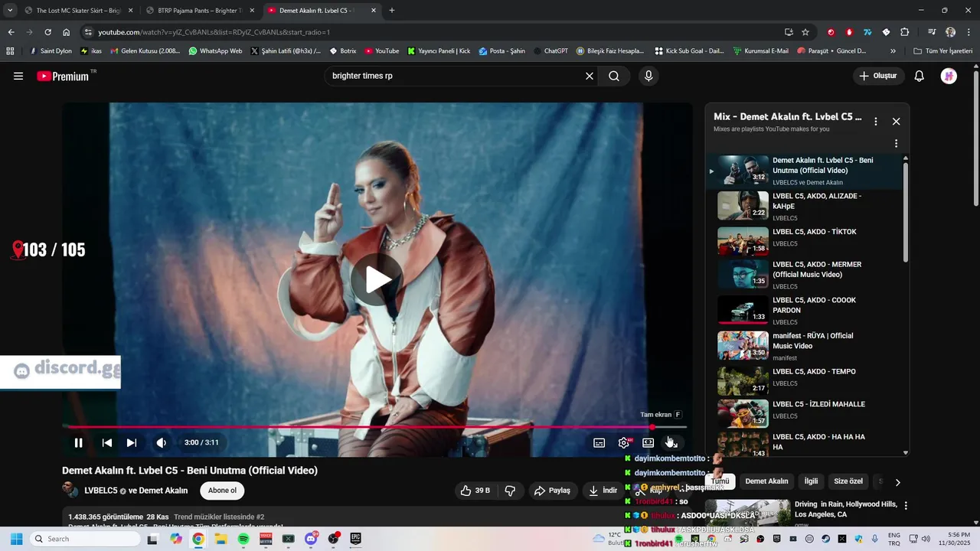Skip to previous video in player
Screen dimensions: 980x551
107,442
